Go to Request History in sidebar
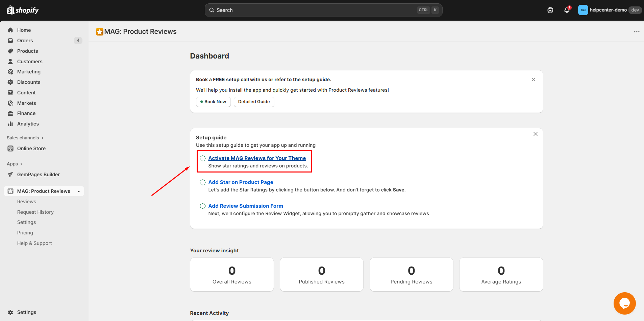The image size is (644, 321). coord(35,212)
